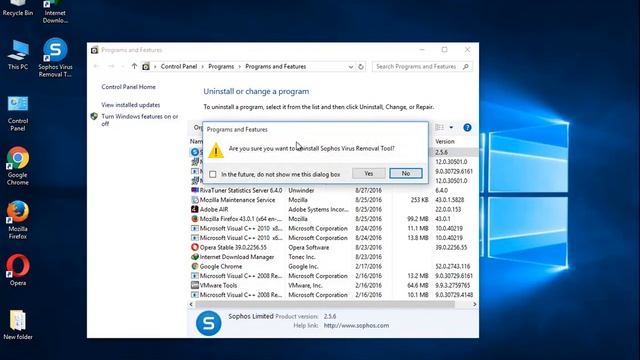The width and height of the screenshot is (640, 360).
Task: Click the Mozilla Maintenance Service icon
Action: 195,200
